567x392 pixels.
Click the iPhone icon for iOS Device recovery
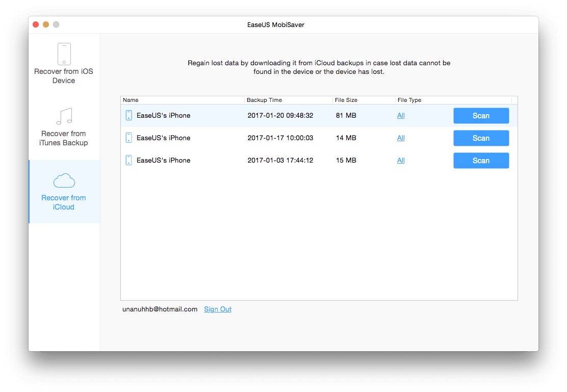(64, 54)
